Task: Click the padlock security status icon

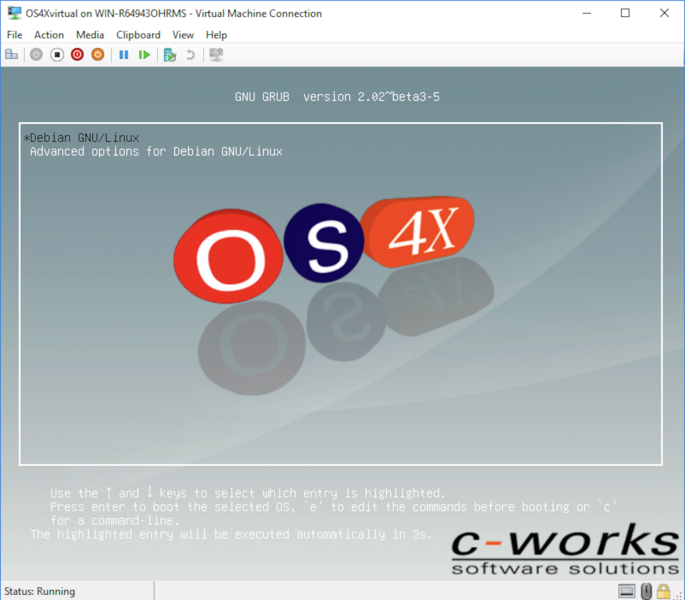Action: point(663,590)
